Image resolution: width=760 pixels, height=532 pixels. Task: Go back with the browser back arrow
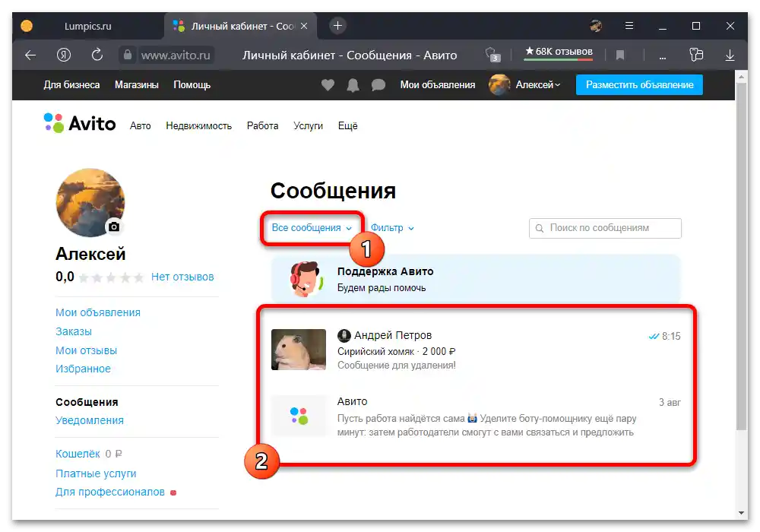30,55
